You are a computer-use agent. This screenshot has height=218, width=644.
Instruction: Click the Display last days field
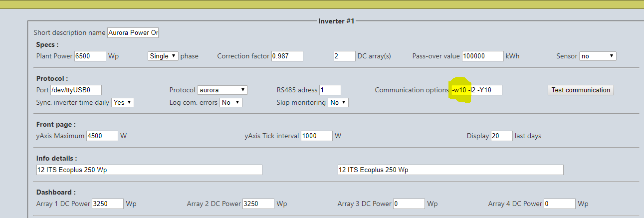click(x=502, y=136)
